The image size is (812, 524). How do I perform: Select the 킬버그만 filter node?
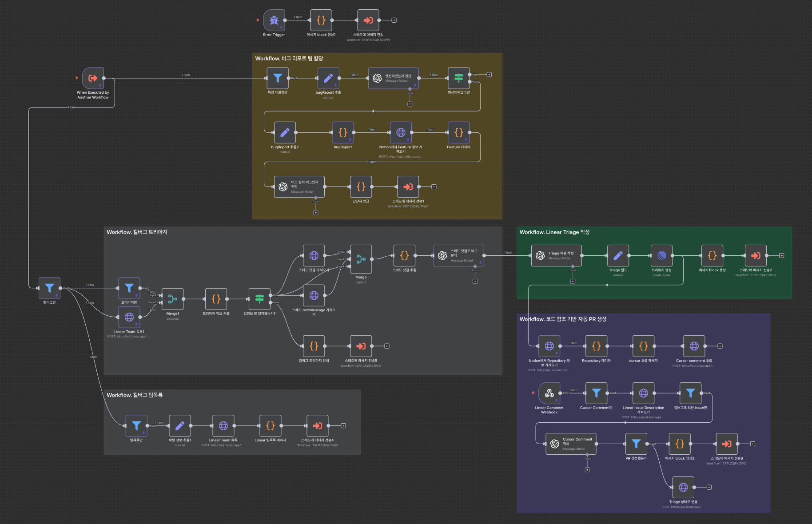49,288
